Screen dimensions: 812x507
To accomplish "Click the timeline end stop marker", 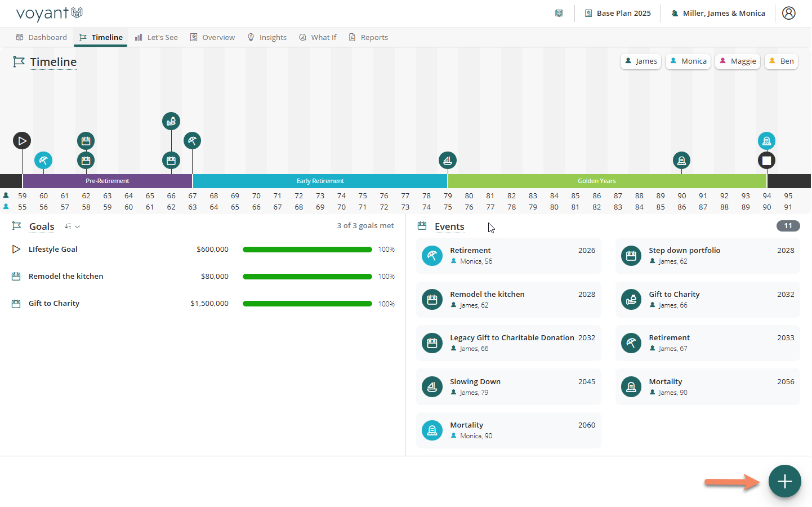I will point(766,161).
